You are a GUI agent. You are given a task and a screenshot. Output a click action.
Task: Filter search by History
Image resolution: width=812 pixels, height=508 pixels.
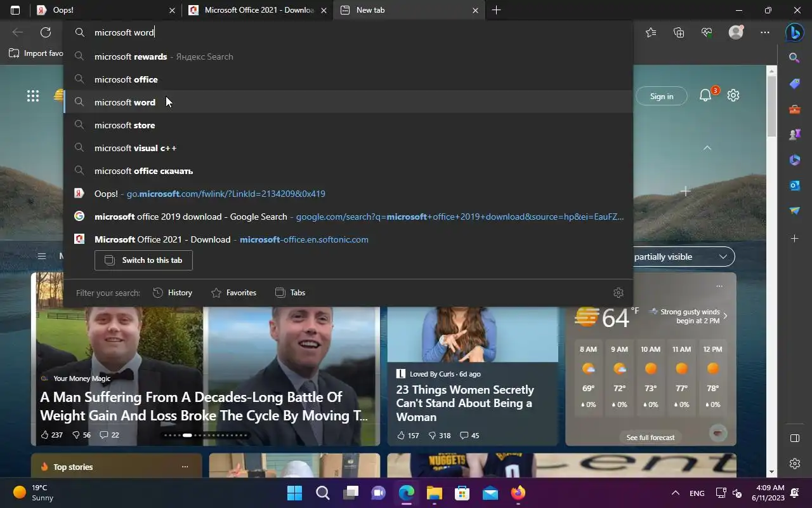click(x=173, y=293)
